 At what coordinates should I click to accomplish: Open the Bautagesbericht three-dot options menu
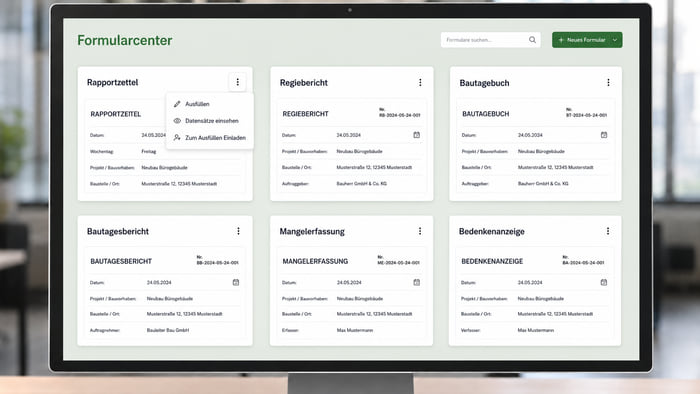point(238,231)
